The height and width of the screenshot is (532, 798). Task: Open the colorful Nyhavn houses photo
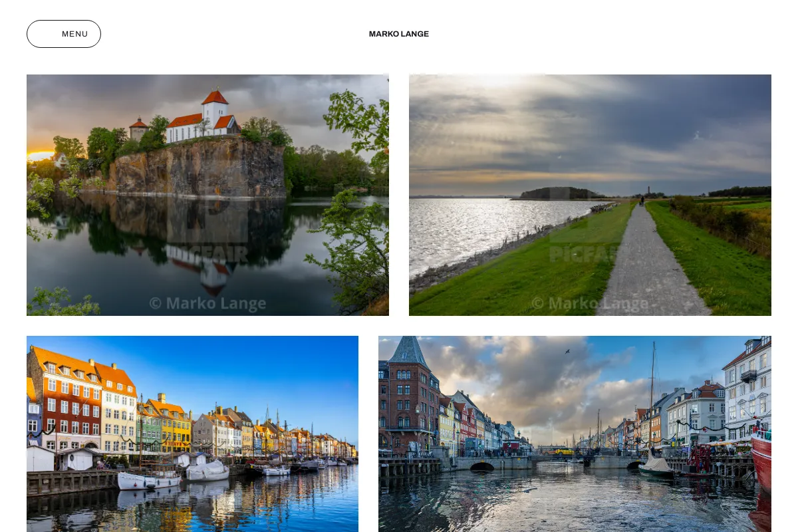192,434
